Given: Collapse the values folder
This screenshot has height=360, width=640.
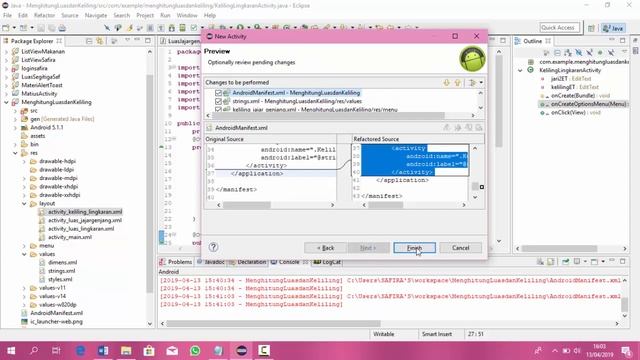Looking at the screenshot, I should coord(24,254).
